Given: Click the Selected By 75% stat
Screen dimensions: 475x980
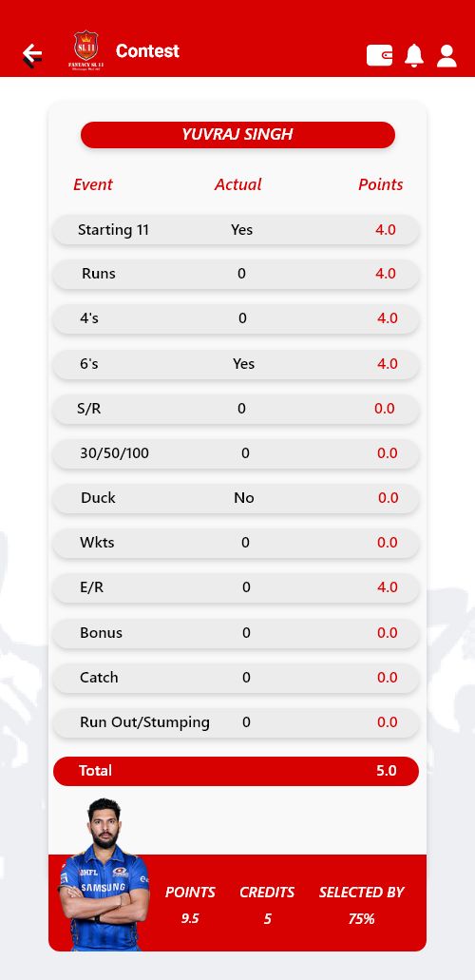Looking at the screenshot, I should [361, 905].
